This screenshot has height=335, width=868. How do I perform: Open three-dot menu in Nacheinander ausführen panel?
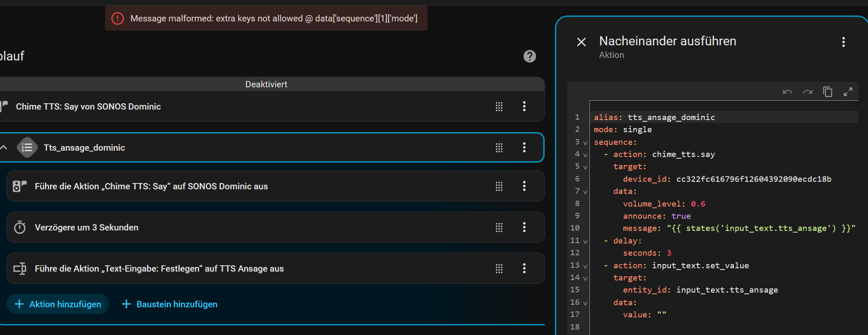coord(843,42)
